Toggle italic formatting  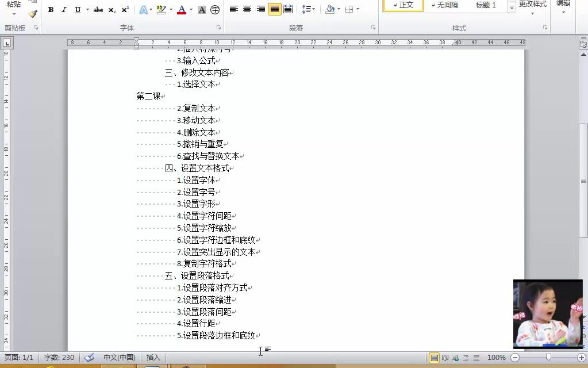pos(63,10)
